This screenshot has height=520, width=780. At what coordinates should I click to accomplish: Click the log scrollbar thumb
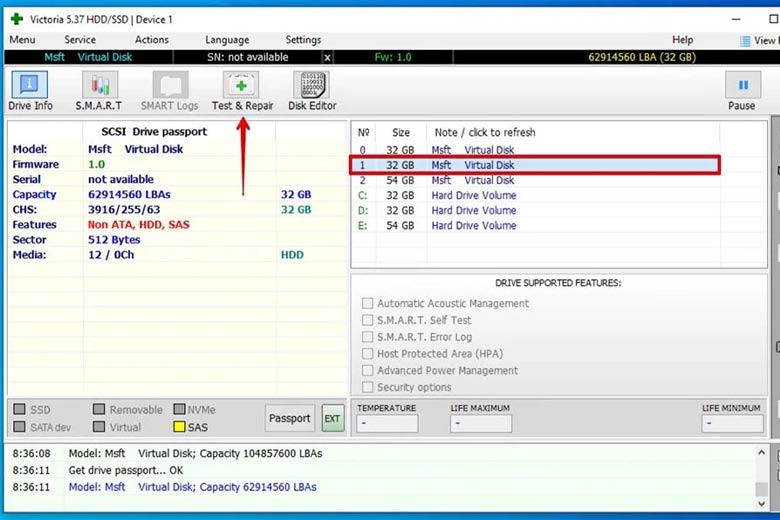point(761,489)
